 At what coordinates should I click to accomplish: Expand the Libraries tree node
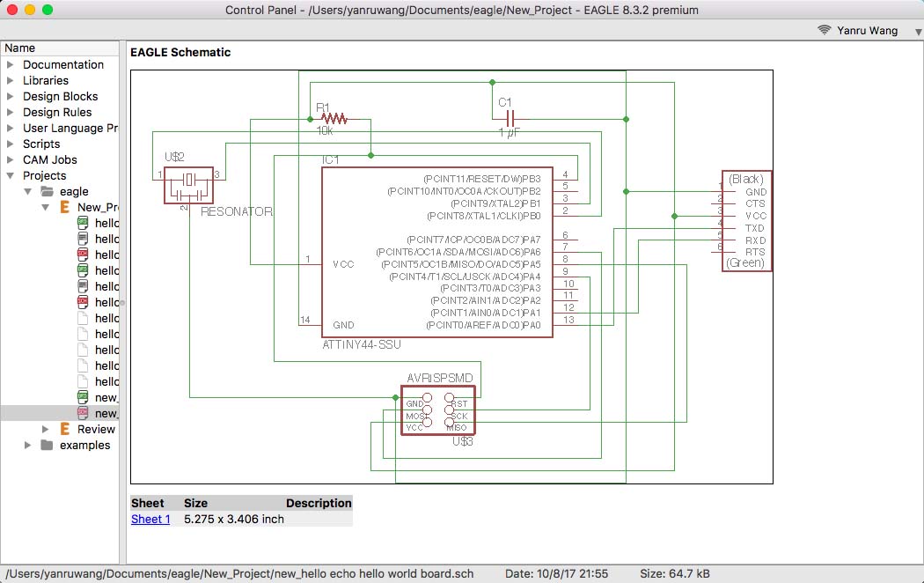10,81
